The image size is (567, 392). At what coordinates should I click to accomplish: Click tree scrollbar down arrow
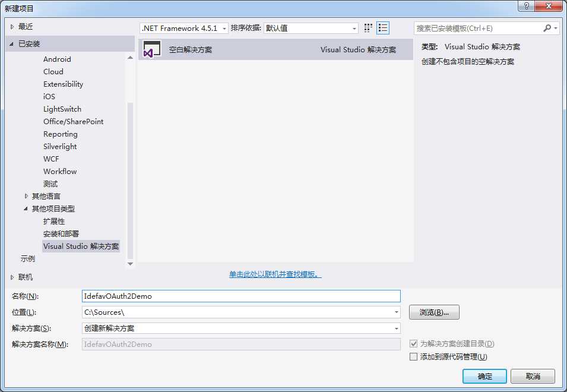130,264
